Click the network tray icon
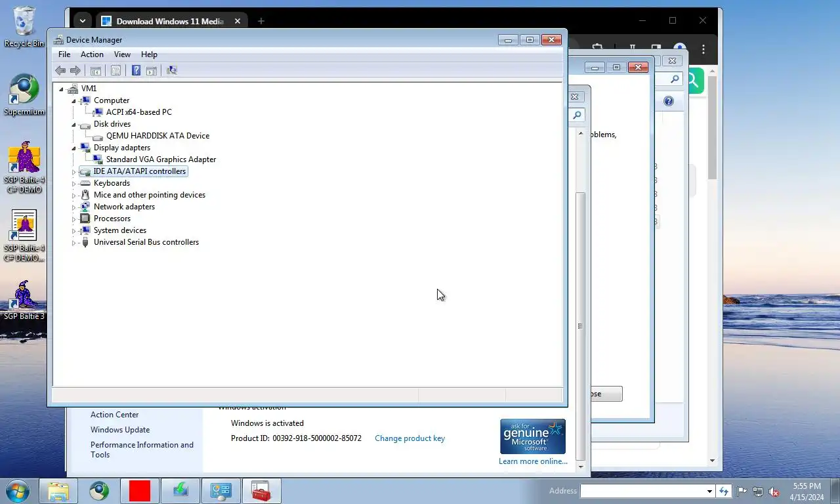Screen dimensions: 840x504 coord(758,492)
